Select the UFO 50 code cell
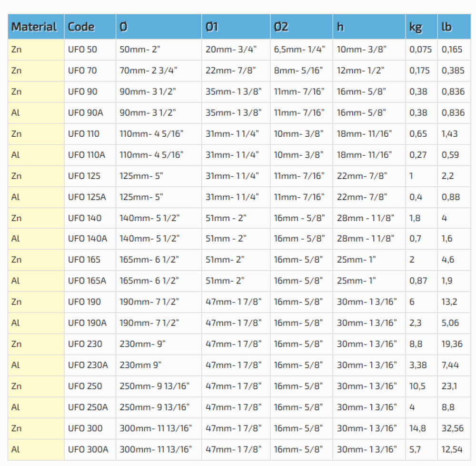Screen dimensions: 476x466 pyautogui.click(x=82, y=50)
